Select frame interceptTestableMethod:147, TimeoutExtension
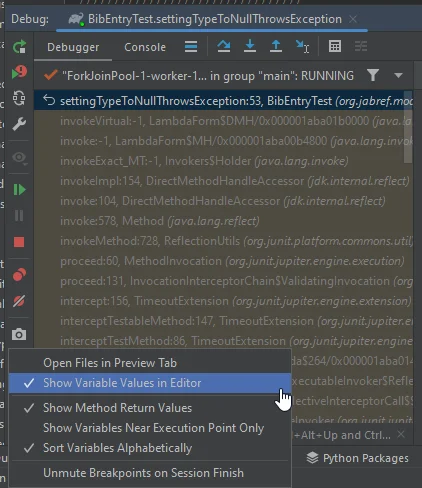The image size is (422, 488). 223,321
